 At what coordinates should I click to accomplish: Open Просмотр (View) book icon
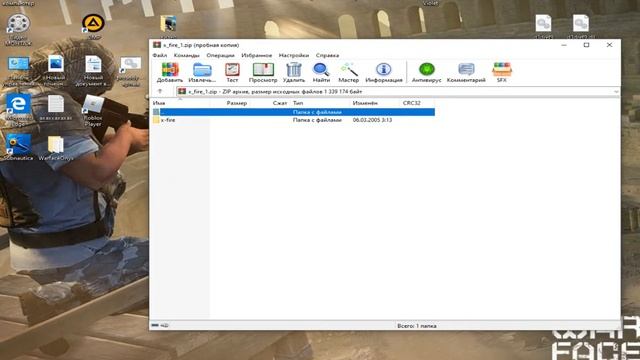pyautogui.click(x=263, y=70)
